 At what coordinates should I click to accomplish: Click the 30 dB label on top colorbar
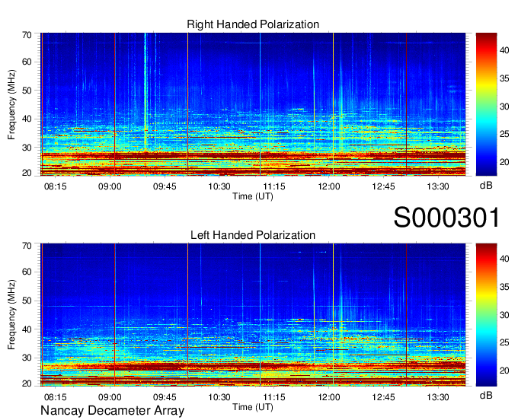coord(504,107)
